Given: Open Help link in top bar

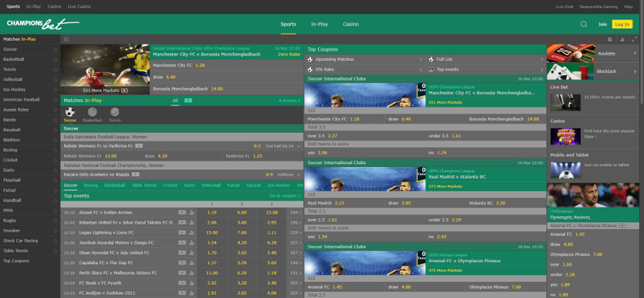Looking at the screenshot, I should tap(628, 7).
